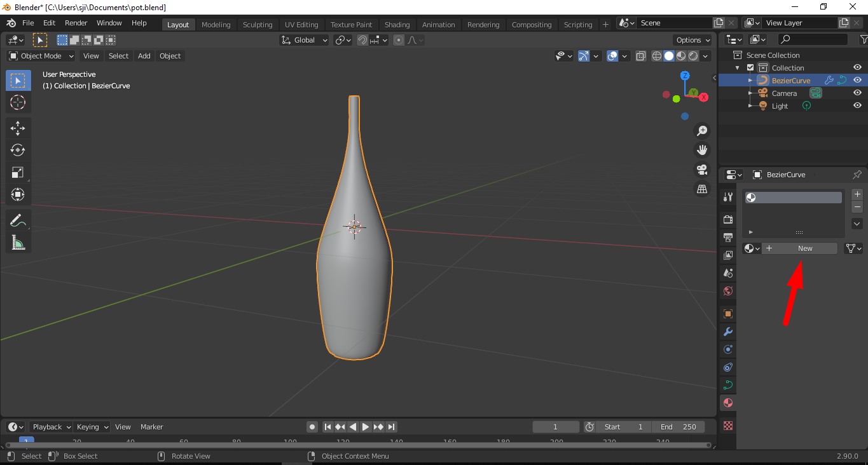Open the Options dropdown in the header
This screenshot has height=465, width=868.
click(x=692, y=39)
